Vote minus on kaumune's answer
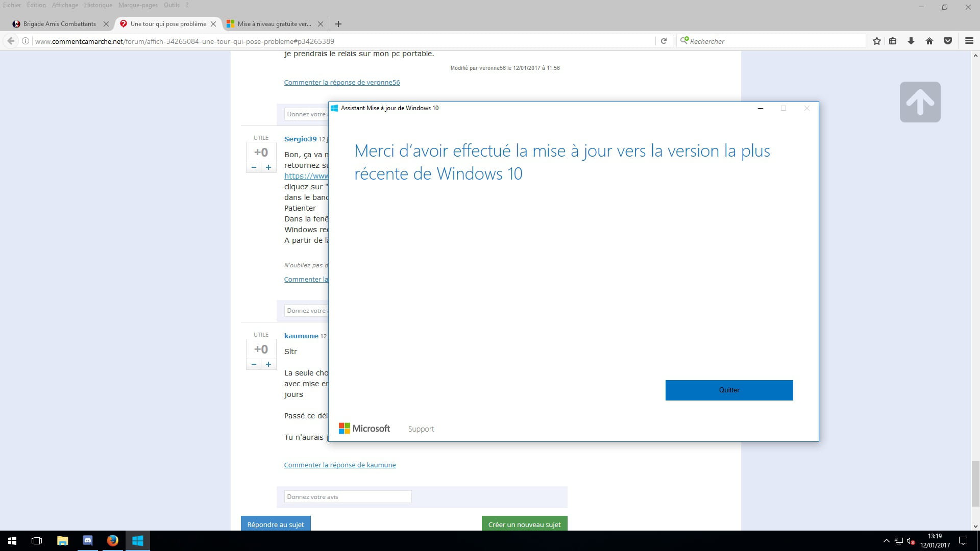980x551 pixels. coord(254,364)
